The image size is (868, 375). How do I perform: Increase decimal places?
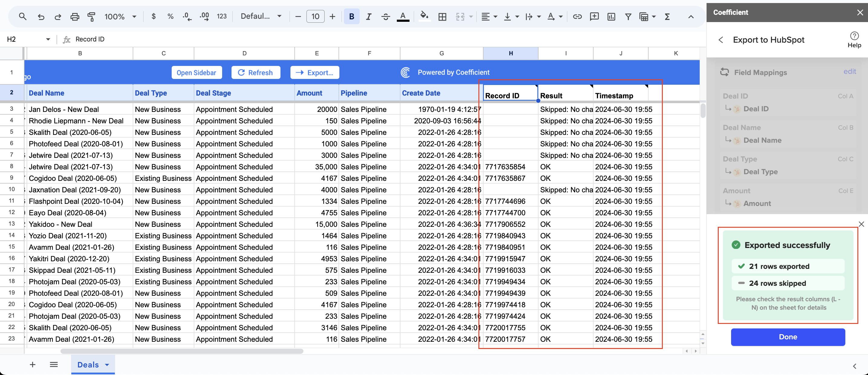pyautogui.click(x=204, y=16)
